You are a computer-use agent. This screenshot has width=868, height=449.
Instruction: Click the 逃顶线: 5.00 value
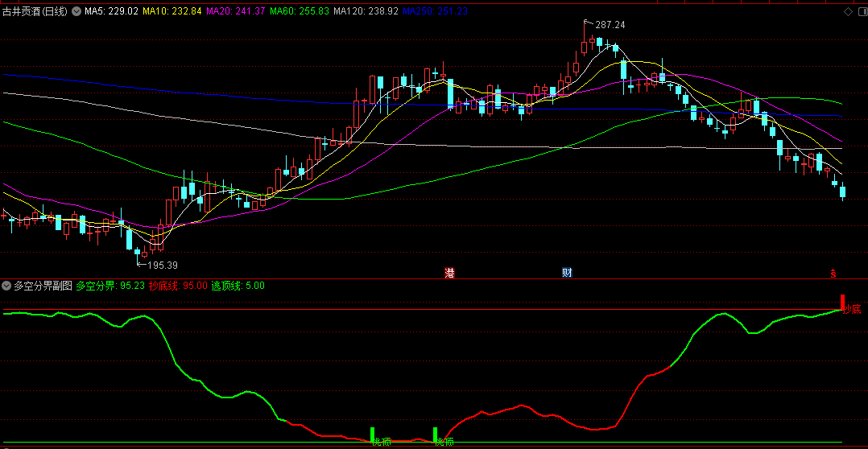238,286
